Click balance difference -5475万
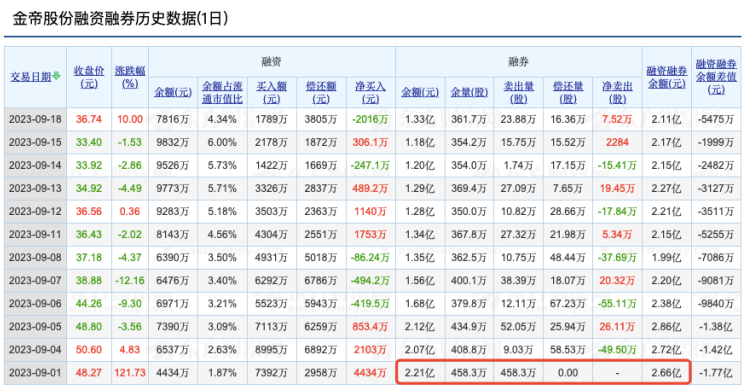The image size is (747, 391). [716, 119]
